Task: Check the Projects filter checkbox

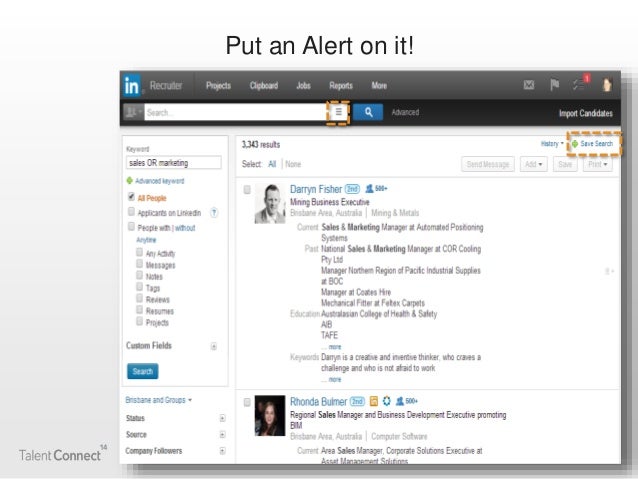Action: pyautogui.click(x=140, y=322)
